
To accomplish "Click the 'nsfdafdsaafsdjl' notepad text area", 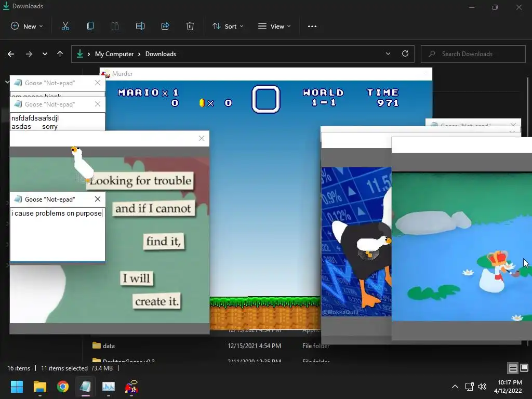I will (x=57, y=122).
